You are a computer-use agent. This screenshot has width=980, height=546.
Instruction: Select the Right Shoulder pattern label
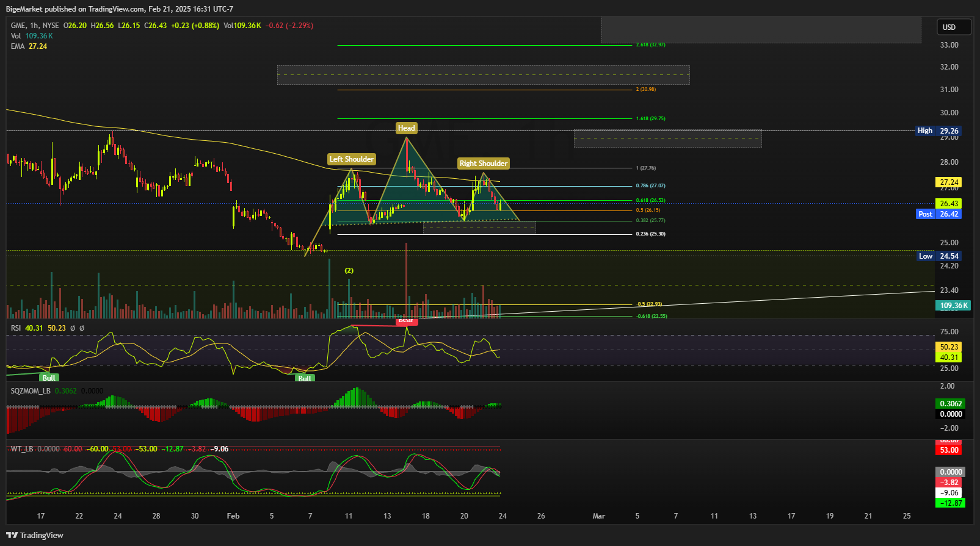point(484,163)
